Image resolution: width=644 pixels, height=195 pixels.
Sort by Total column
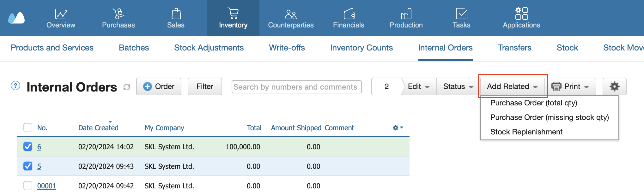254,128
